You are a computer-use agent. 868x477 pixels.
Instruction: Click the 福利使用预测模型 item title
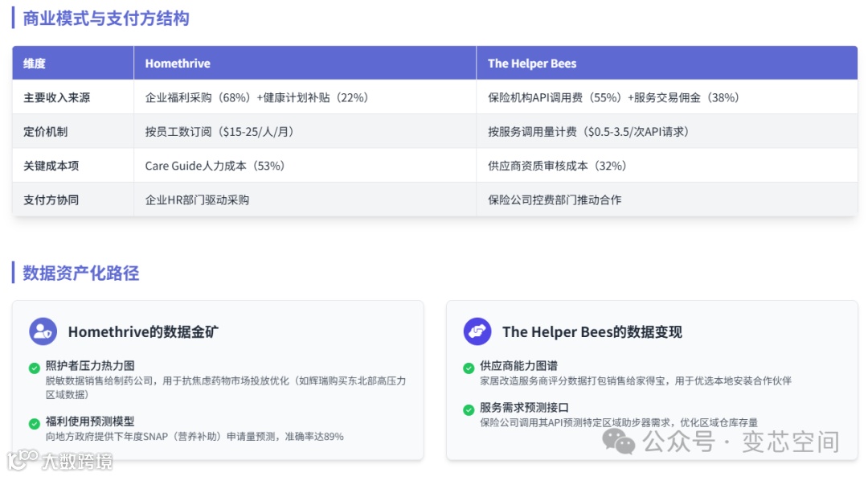[x=90, y=421]
